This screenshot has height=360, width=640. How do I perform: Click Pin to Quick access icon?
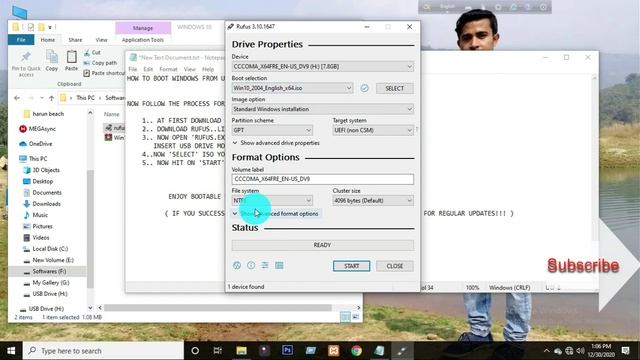click(x=26, y=63)
